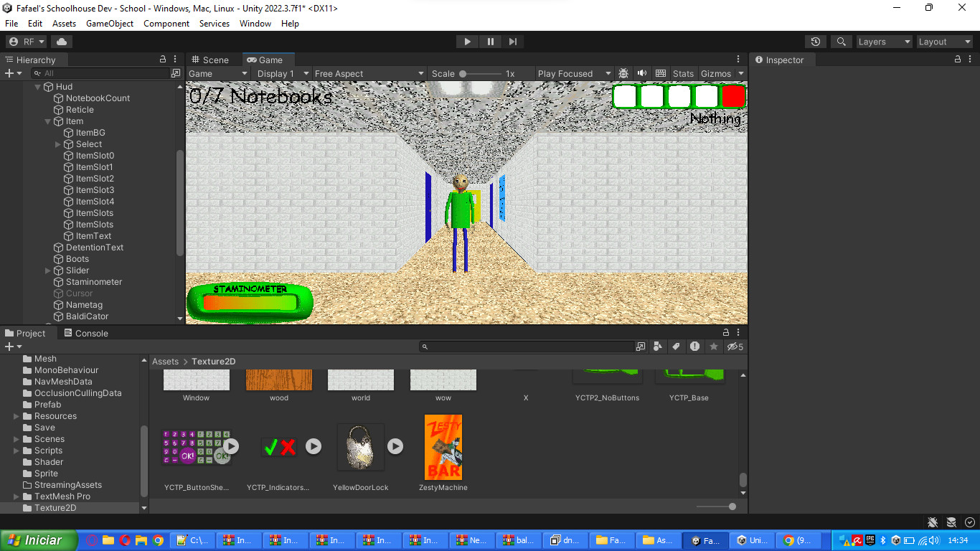Collapse the Hud object in Hierarchy
The width and height of the screenshot is (980, 551).
tap(38, 87)
